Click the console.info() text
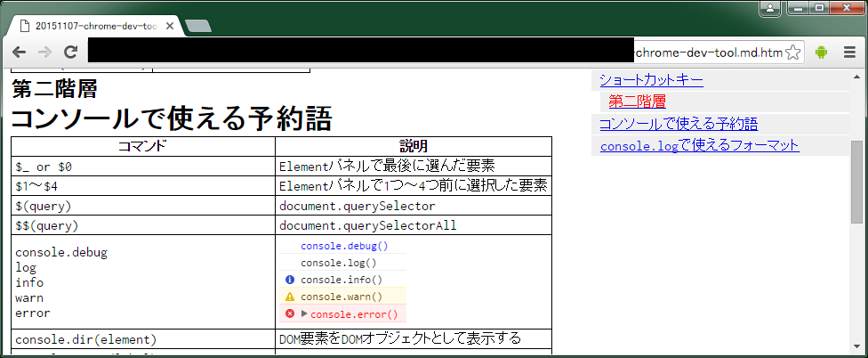The height and width of the screenshot is (358, 868). point(342,280)
